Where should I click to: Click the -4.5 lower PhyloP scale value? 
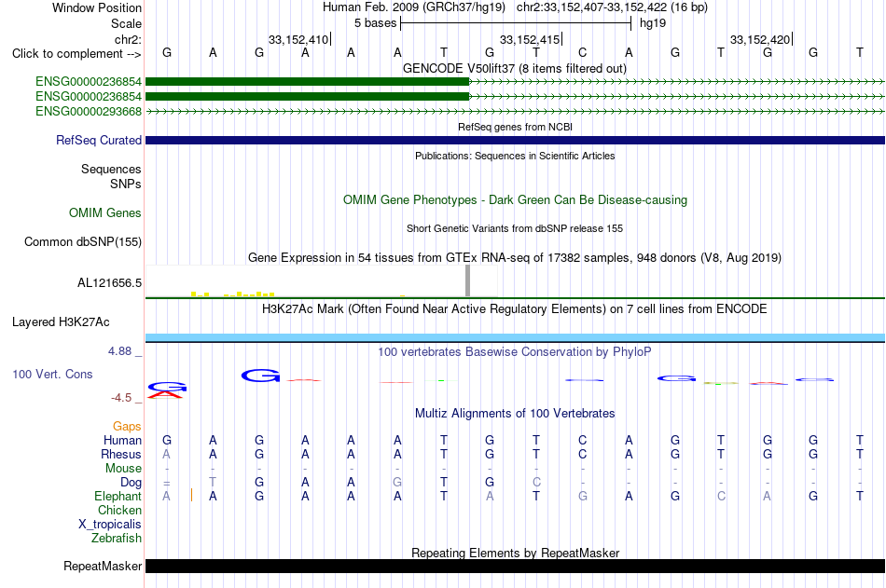[121, 398]
